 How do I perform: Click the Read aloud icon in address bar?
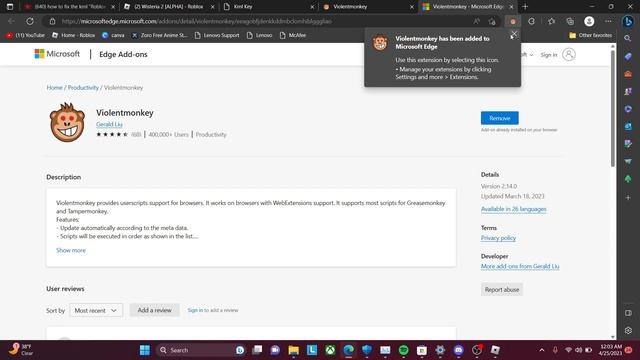point(476,21)
